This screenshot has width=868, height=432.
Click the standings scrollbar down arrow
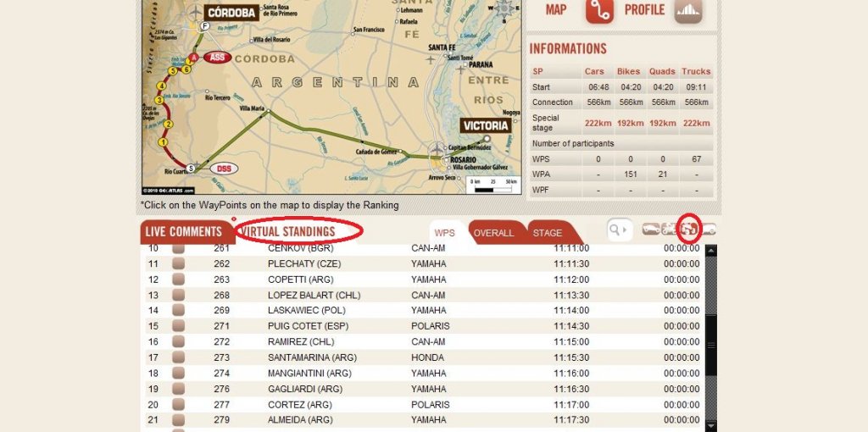[711, 426]
